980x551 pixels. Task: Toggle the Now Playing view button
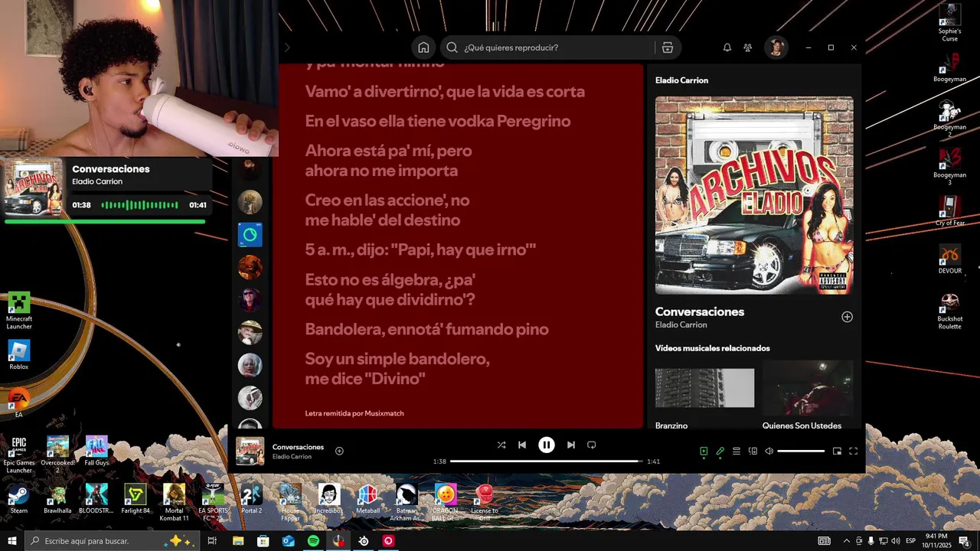tap(704, 452)
